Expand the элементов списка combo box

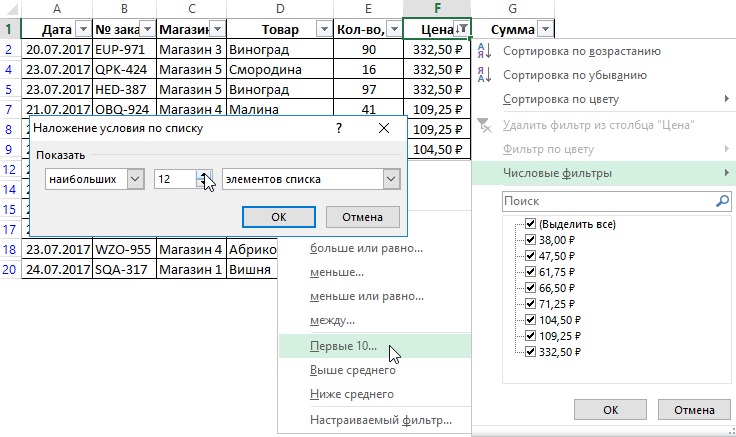[x=390, y=179]
